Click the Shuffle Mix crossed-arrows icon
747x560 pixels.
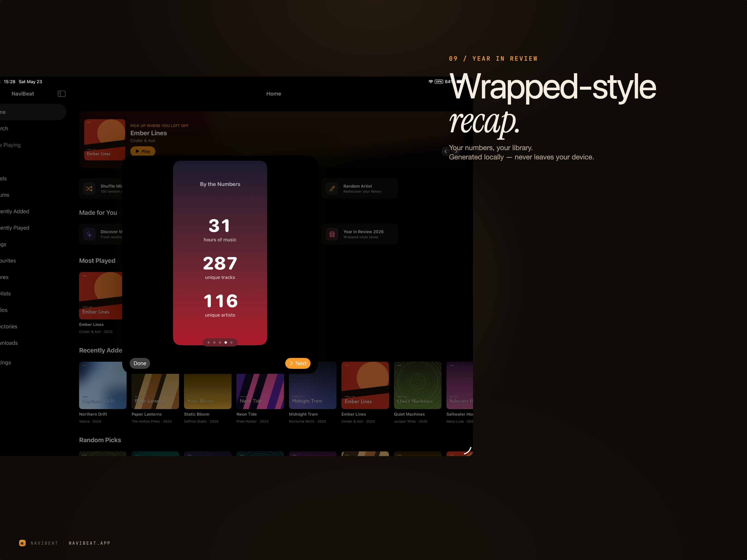[x=89, y=188]
